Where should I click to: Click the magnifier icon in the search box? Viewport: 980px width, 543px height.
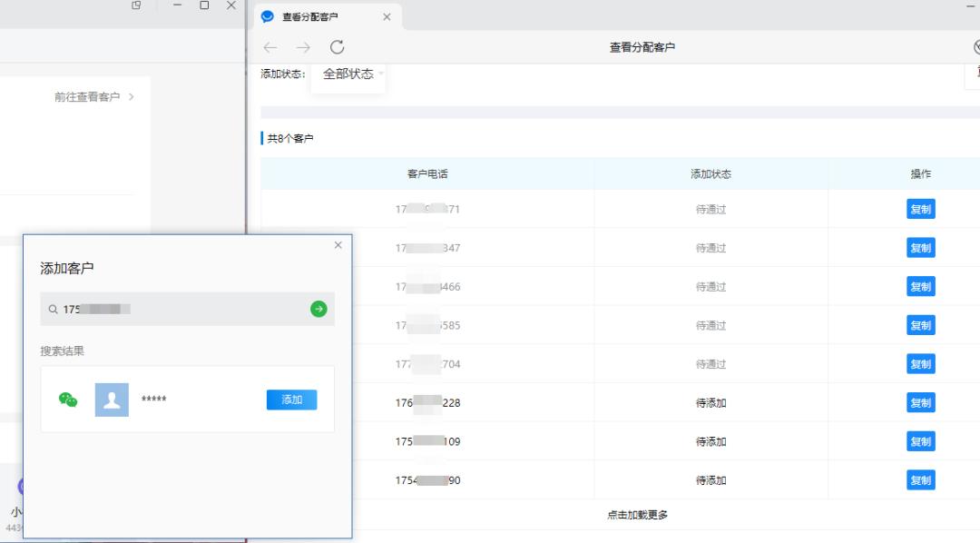tap(53, 309)
